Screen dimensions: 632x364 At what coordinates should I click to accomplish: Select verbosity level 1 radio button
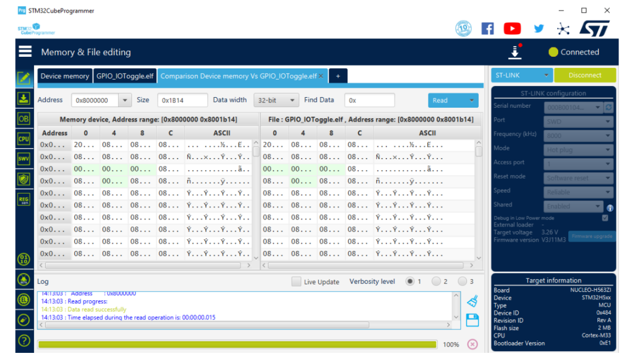click(410, 281)
